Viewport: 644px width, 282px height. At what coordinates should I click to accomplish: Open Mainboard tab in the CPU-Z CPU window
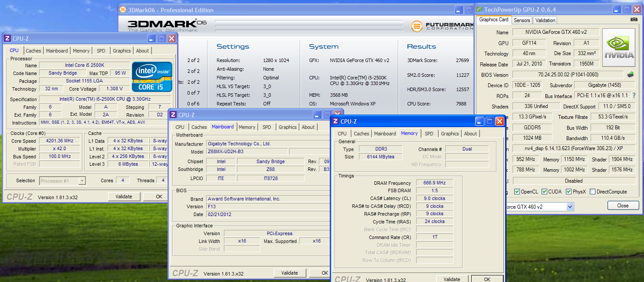[57, 51]
